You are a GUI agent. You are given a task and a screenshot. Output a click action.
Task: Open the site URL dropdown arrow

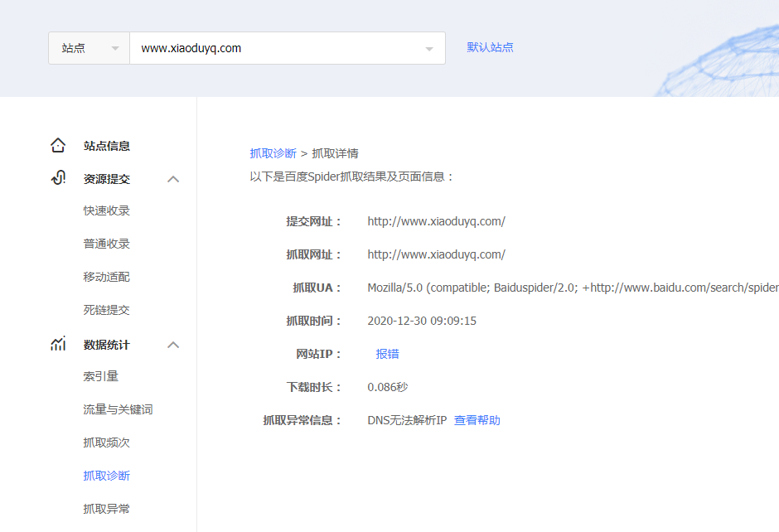431,48
